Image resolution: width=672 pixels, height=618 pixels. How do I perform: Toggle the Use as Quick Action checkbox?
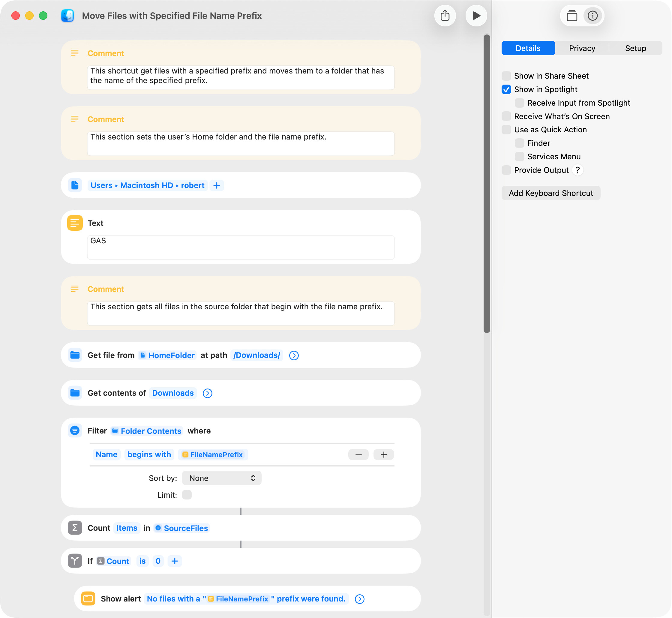click(506, 130)
